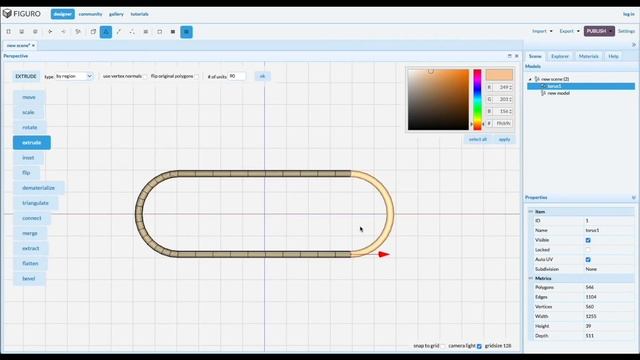Click the red R value stepper field
The width and height of the screenshot is (640, 360).
[503, 87]
